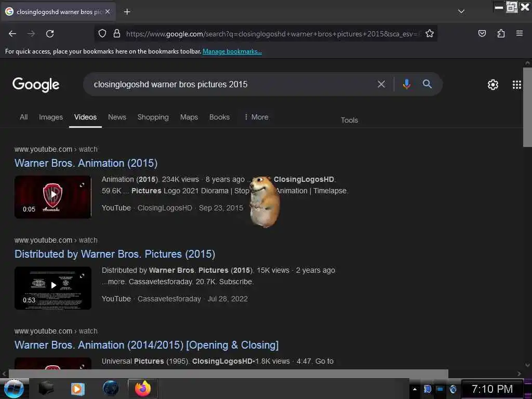This screenshot has width=532, height=399.
Task: Open Distributed by Warner Bros. Pictures (2015)
Action: click(115, 254)
